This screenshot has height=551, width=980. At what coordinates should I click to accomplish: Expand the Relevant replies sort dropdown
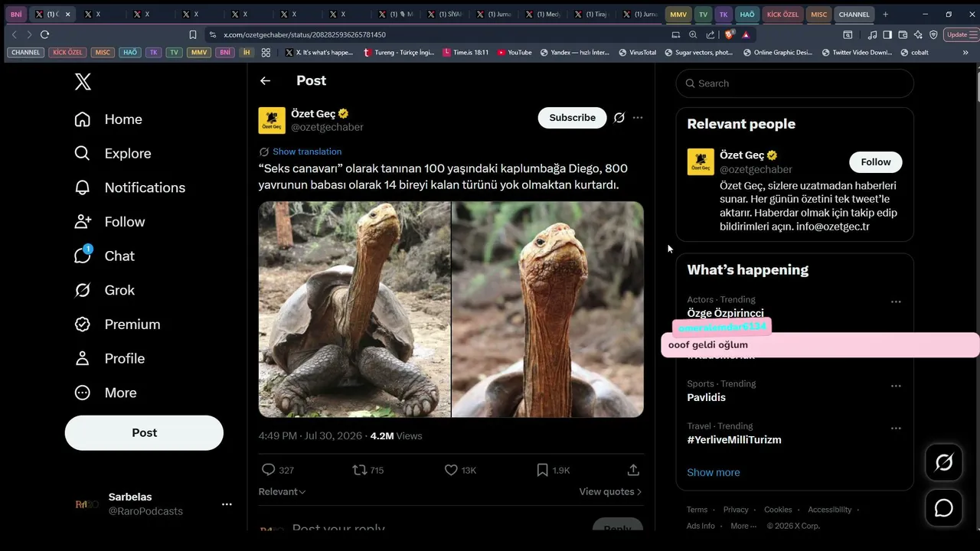[282, 491]
